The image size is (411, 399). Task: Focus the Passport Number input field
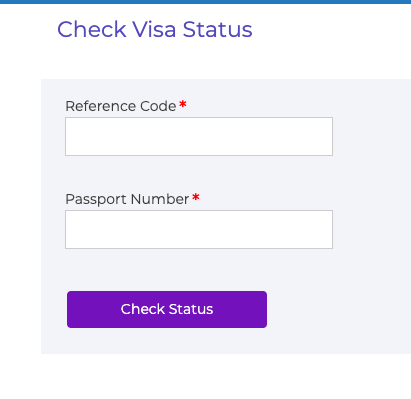click(199, 229)
